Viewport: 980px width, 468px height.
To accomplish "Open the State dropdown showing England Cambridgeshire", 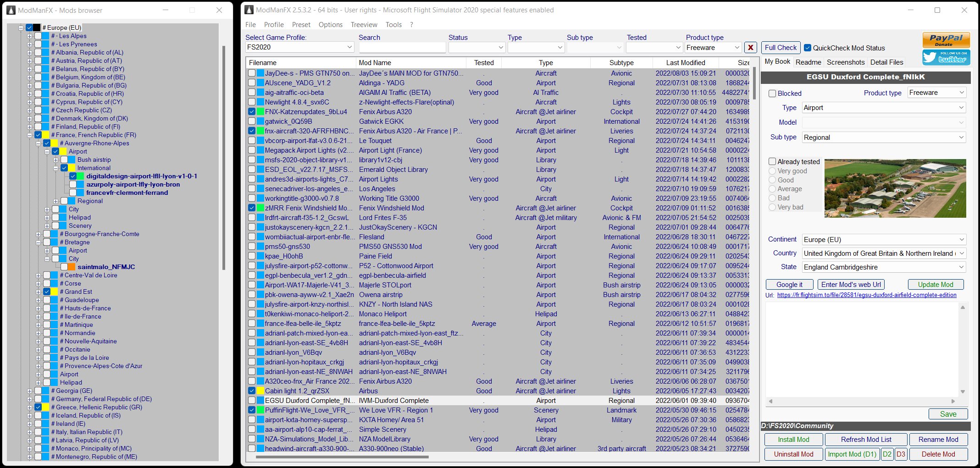I will pyautogui.click(x=884, y=267).
